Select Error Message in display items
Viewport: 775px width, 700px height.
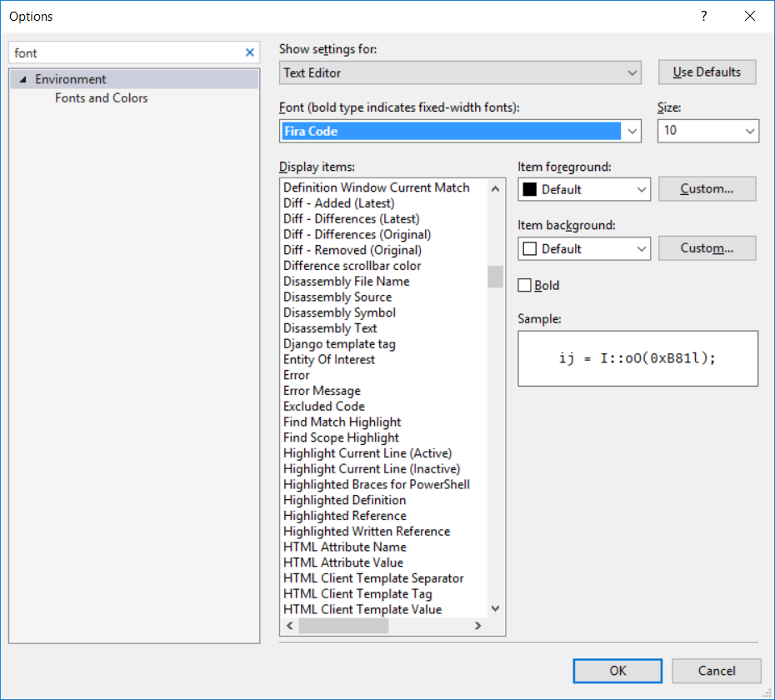(x=322, y=391)
